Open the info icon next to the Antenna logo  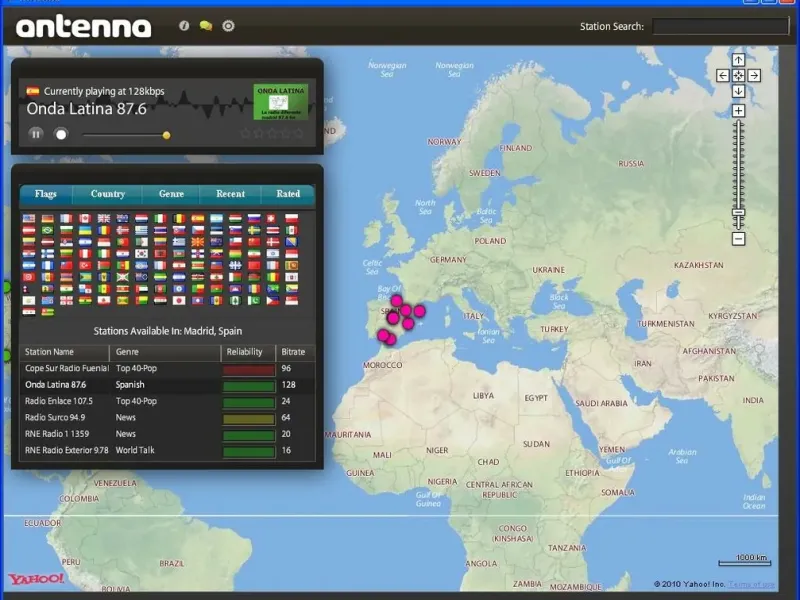click(x=184, y=26)
